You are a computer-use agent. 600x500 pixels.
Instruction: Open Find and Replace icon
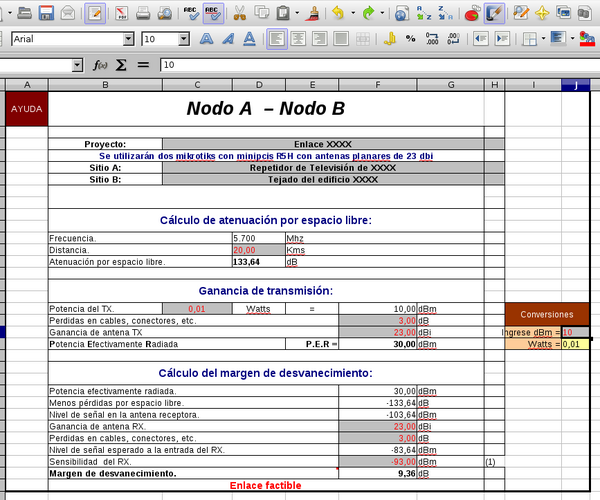pyautogui.click(x=521, y=13)
